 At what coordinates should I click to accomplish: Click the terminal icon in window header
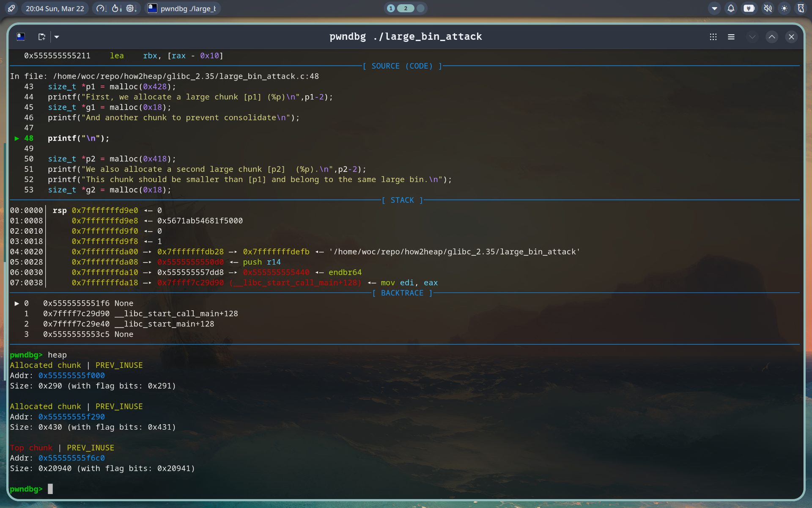[21, 37]
